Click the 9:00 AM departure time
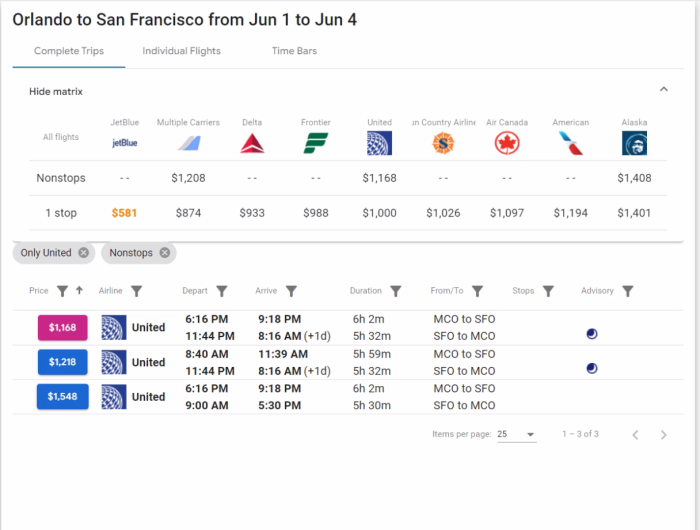This screenshot has width=700, height=530. (x=207, y=405)
